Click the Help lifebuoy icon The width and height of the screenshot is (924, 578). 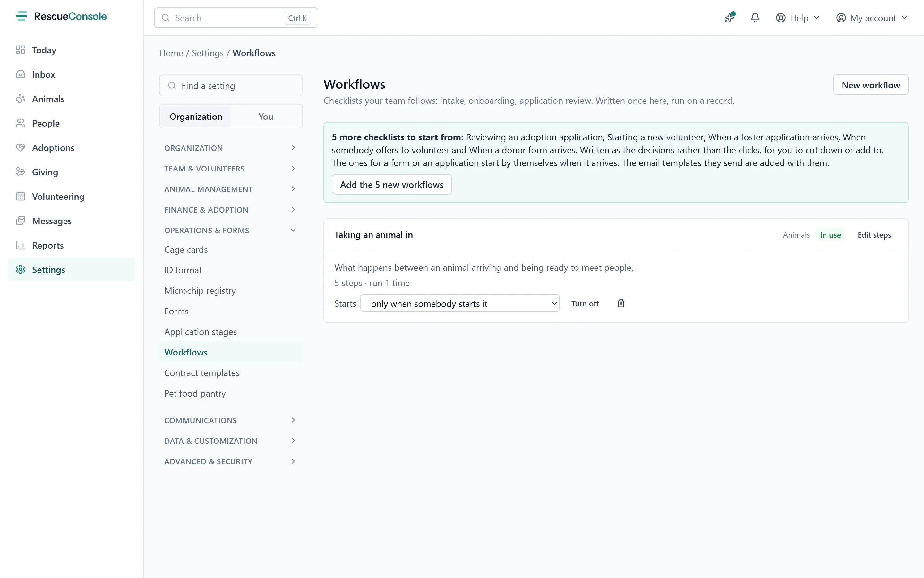(781, 18)
